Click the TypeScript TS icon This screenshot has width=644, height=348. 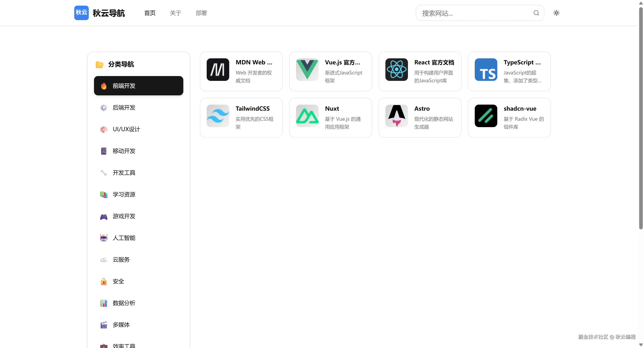pyautogui.click(x=486, y=69)
